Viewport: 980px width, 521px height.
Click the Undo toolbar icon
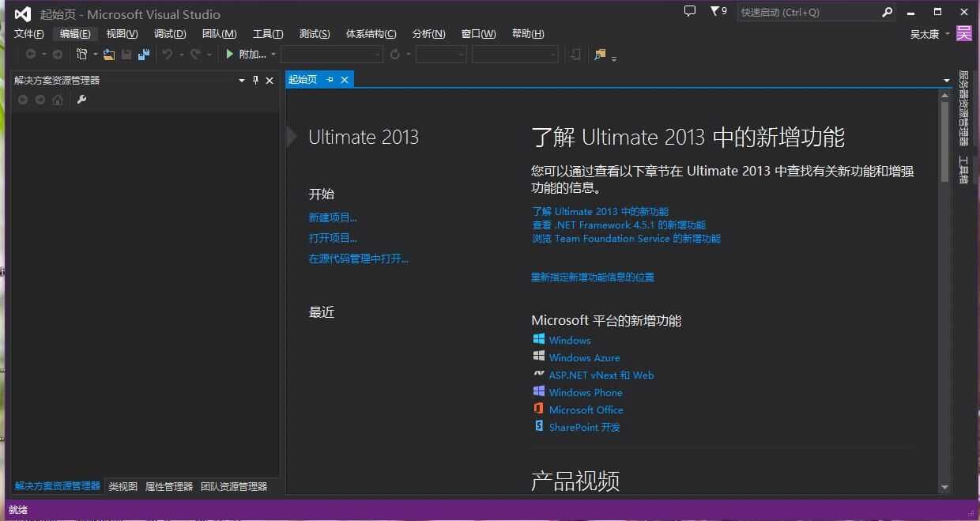coord(168,55)
